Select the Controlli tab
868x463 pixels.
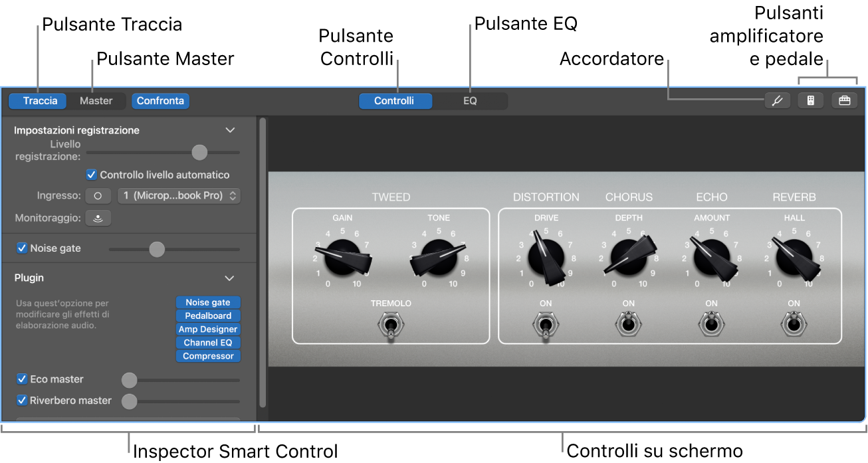click(x=395, y=101)
